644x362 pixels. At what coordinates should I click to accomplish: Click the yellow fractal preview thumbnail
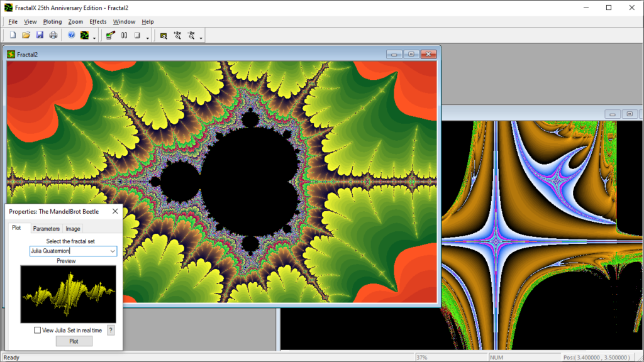pos(68,294)
